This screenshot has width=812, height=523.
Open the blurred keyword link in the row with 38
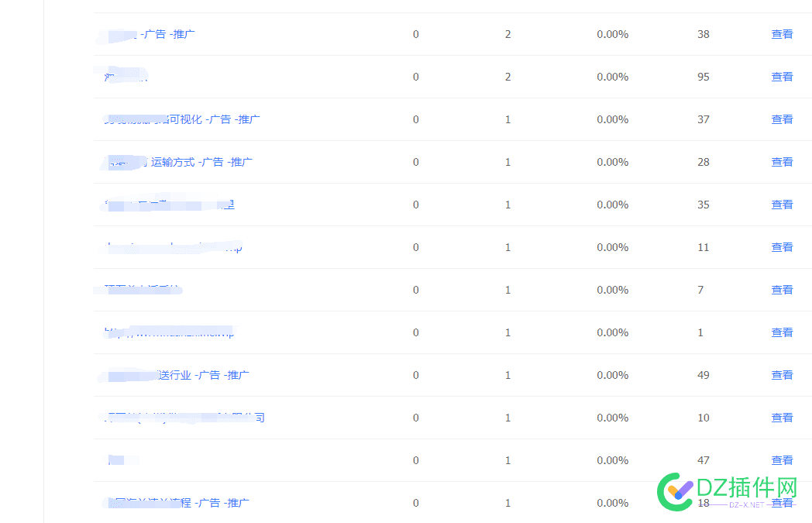pos(150,34)
